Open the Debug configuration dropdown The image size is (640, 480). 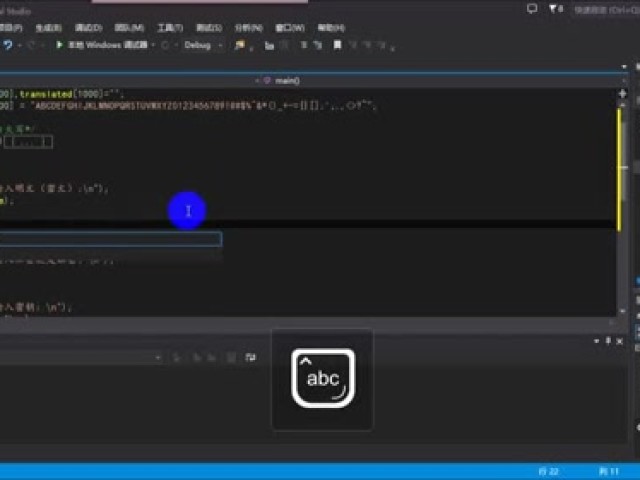[203, 45]
